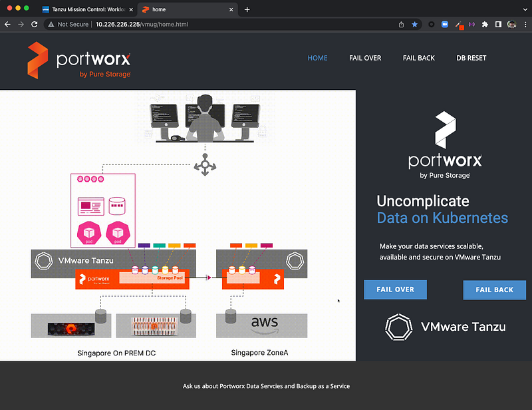This screenshot has height=410, width=532.
Task: Click the VMware Tanzu label in diagram
Action: 86,260
